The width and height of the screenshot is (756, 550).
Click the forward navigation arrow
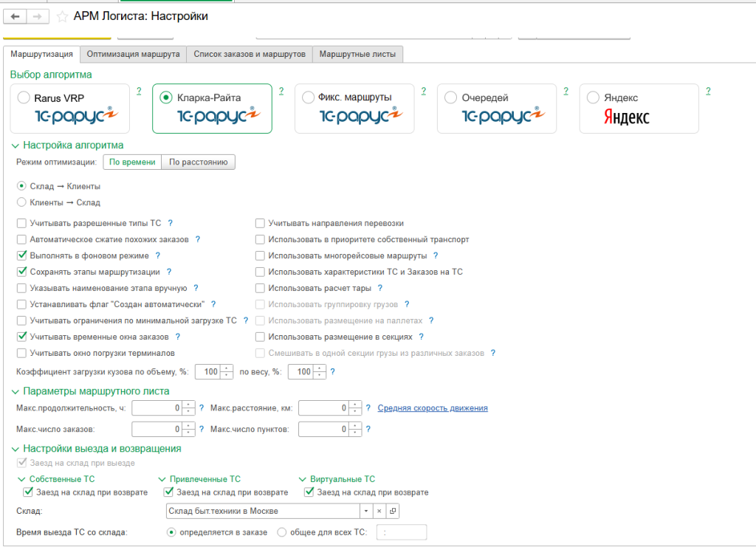(x=38, y=16)
